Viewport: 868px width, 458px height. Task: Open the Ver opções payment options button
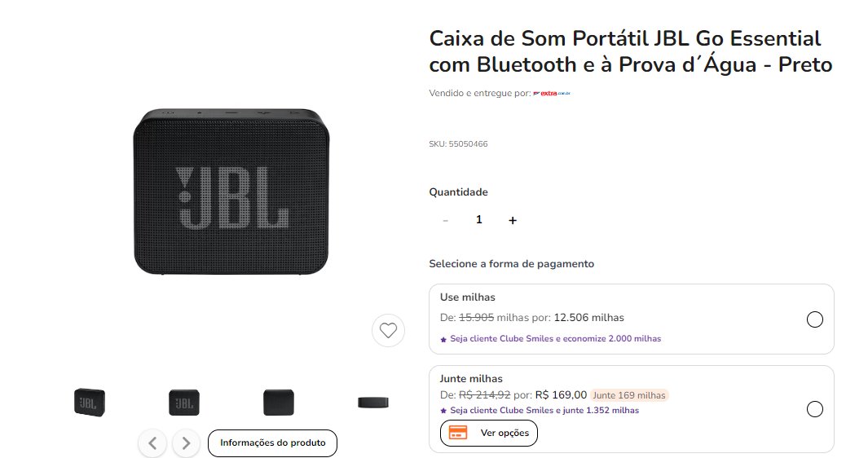489,433
